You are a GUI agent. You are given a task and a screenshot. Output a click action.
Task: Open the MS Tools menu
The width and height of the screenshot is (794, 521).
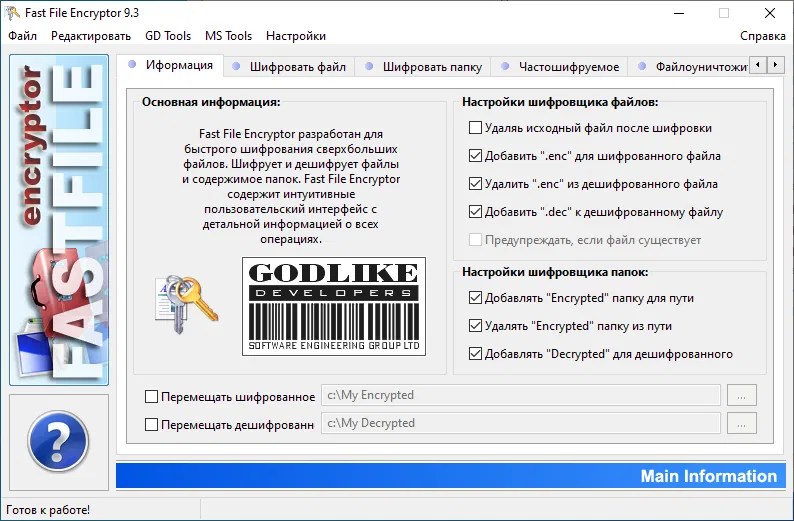coord(228,36)
